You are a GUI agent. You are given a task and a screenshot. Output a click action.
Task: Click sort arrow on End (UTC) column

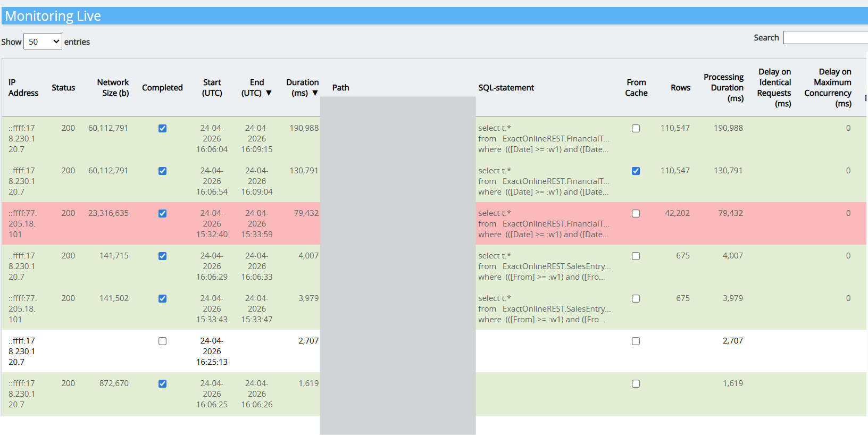pyautogui.click(x=269, y=93)
